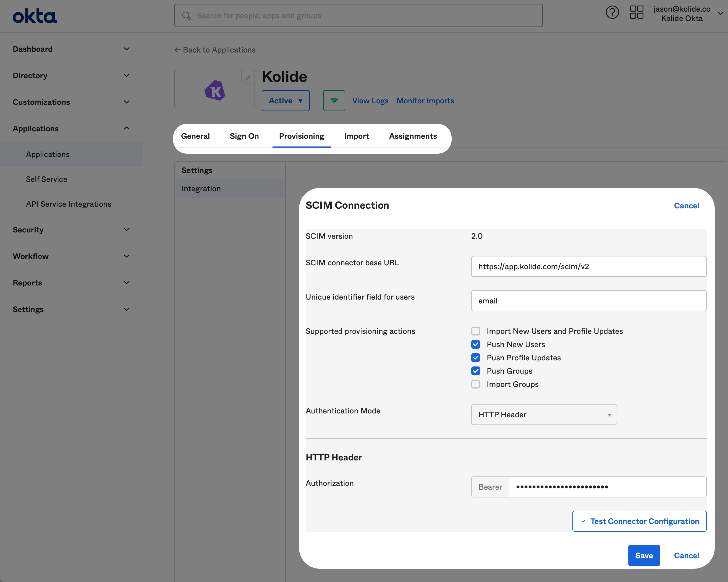
Task: Open View Logs link
Action: pos(370,101)
